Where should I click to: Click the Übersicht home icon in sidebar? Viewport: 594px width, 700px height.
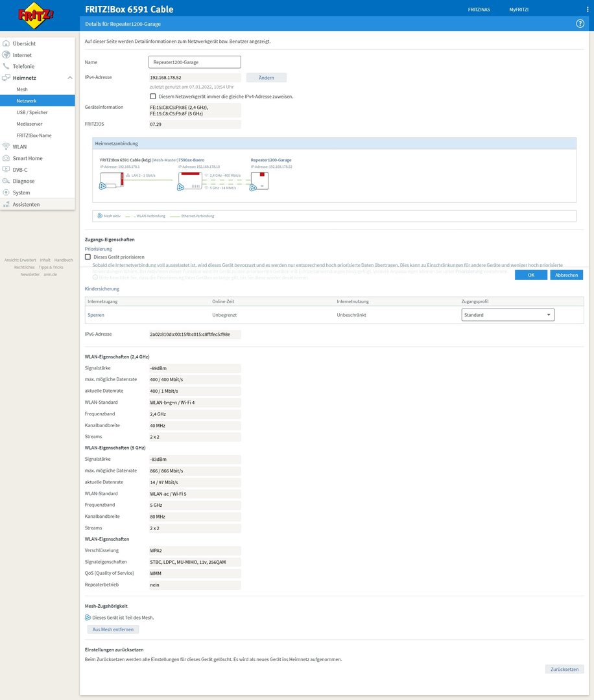point(6,43)
